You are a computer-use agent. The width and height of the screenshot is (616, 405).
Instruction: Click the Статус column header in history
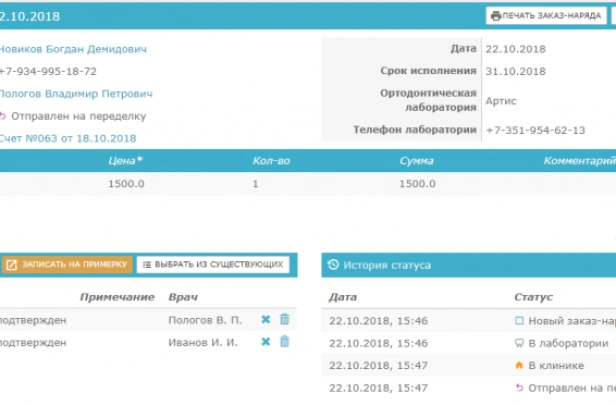coord(533,297)
